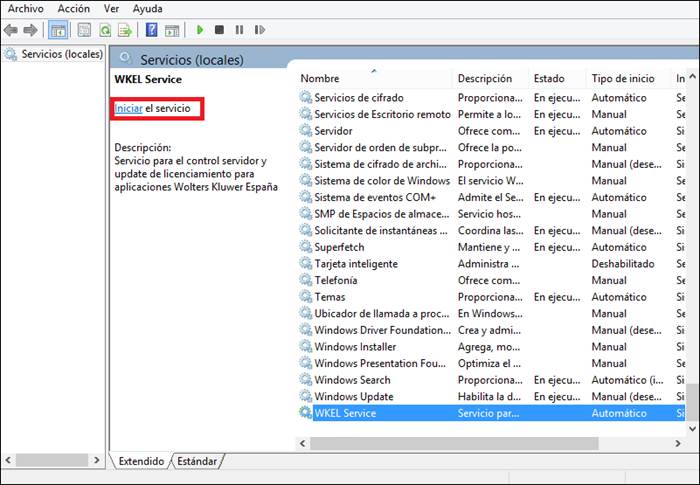The height and width of the screenshot is (485, 700).
Task: Click the gear icon beside Windows Update
Action: click(305, 396)
